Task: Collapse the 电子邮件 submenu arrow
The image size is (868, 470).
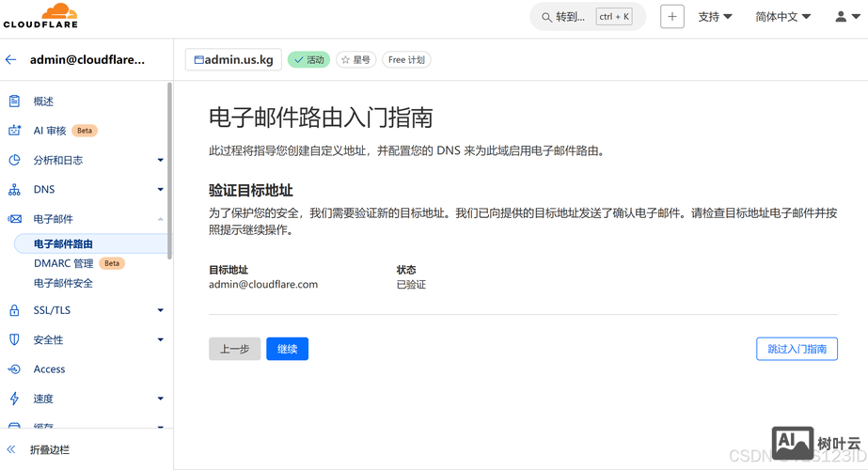Action: [161, 219]
